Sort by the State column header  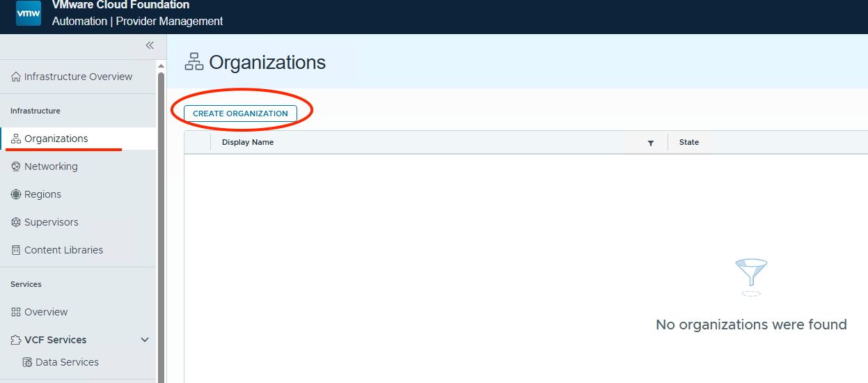tap(689, 142)
